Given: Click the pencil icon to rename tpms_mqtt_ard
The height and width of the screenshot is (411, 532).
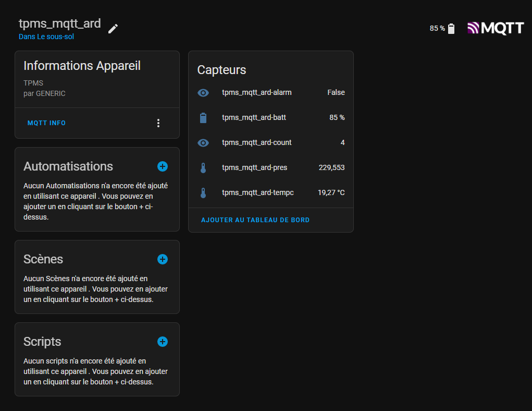Looking at the screenshot, I should point(113,29).
